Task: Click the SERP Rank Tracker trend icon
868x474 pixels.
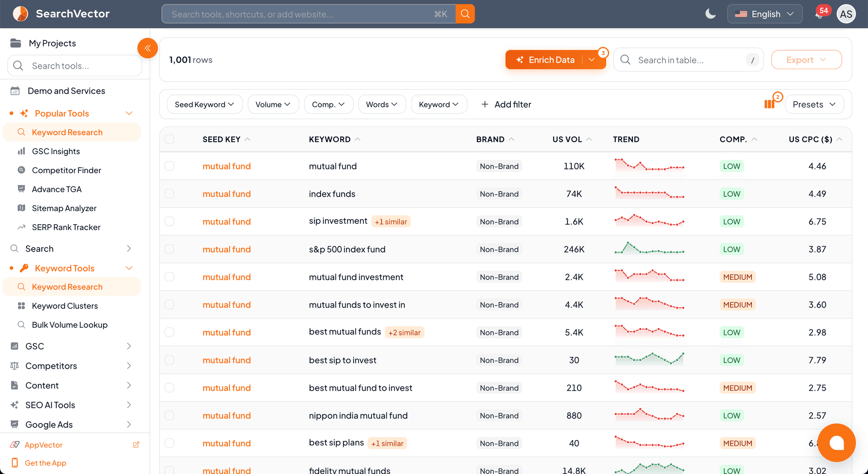Action: [x=21, y=227]
